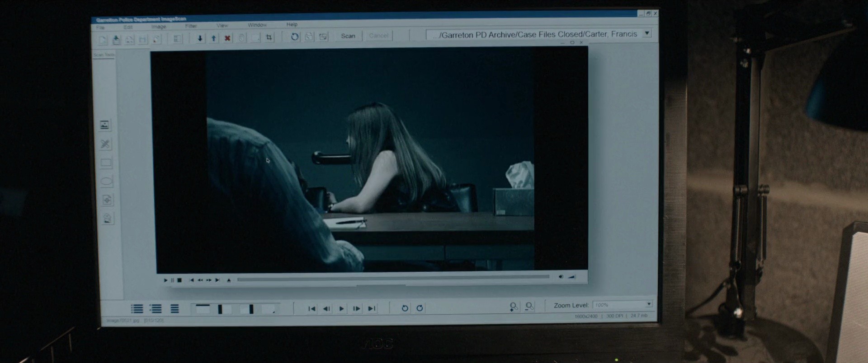868x363 pixels.
Task: Click the circular refresh arrow toolbar icon
Action: pyautogui.click(x=295, y=37)
